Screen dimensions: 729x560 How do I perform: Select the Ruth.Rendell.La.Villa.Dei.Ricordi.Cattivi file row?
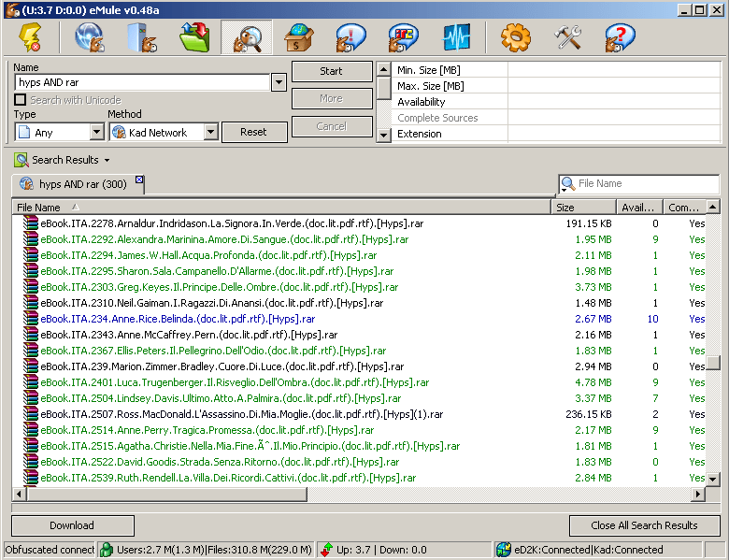pos(359,478)
